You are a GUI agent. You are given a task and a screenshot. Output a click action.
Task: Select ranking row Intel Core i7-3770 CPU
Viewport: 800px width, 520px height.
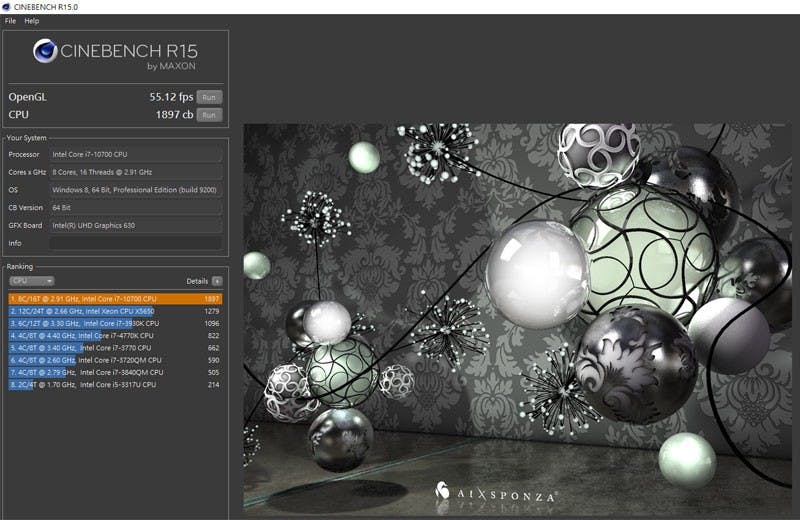[x=115, y=348]
